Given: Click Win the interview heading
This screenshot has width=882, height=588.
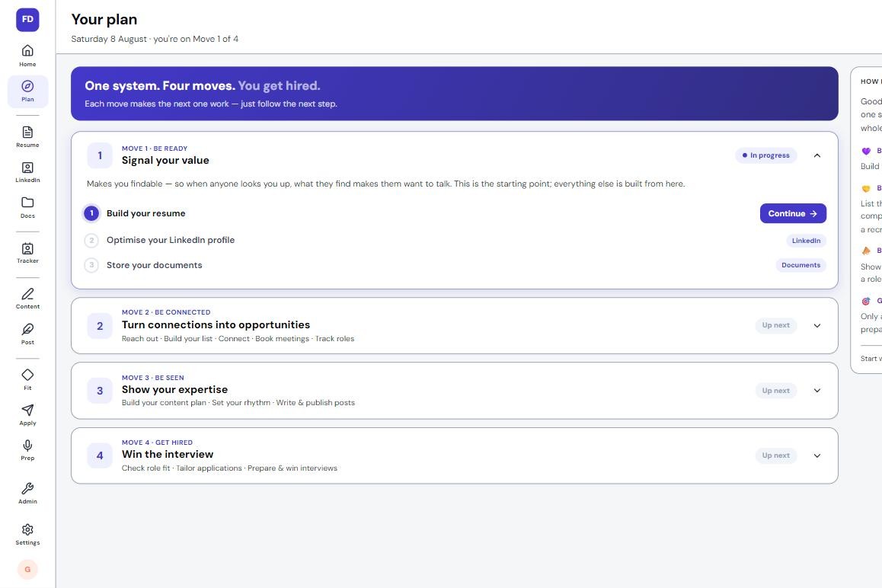Looking at the screenshot, I should 168,454.
